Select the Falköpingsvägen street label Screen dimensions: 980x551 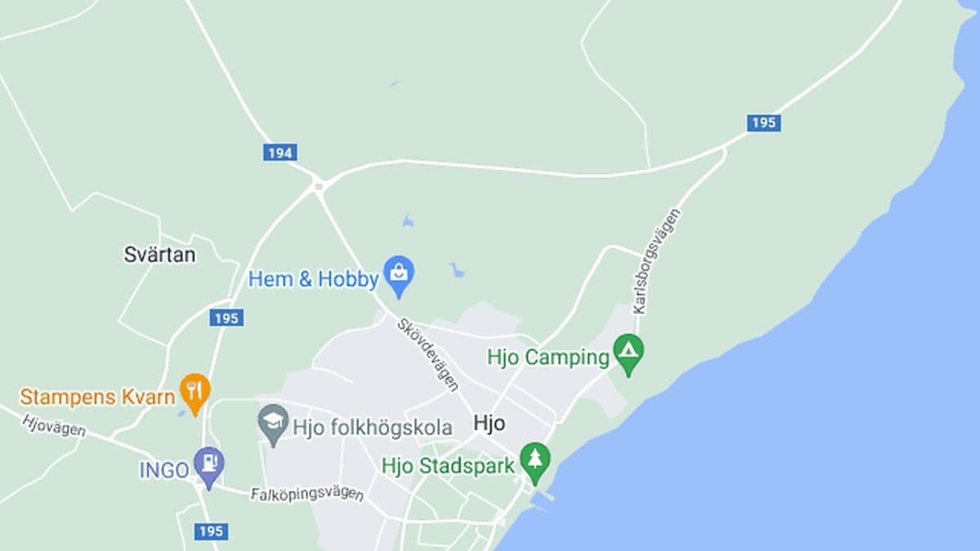pos(307,495)
